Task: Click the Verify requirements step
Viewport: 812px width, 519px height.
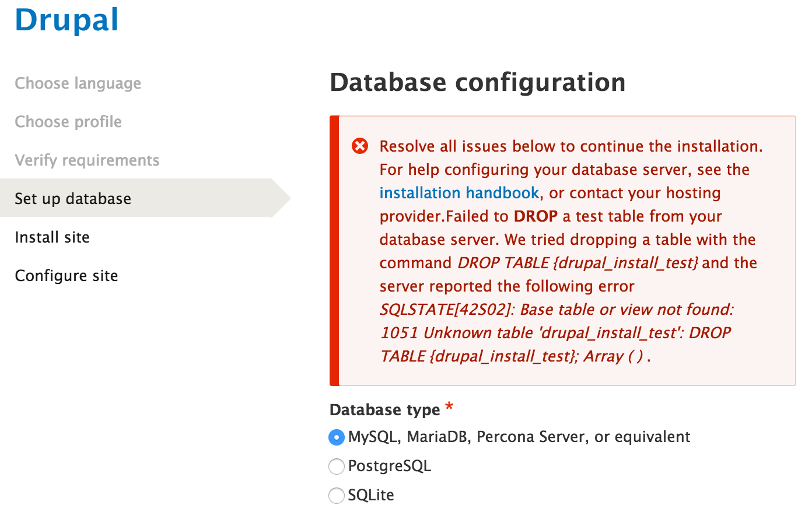Action: [x=87, y=160]
